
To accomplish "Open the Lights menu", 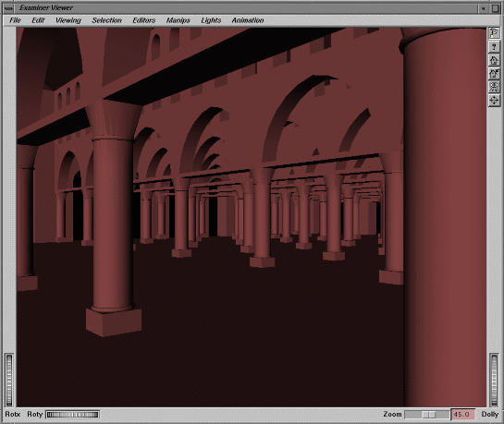I will 211,20.
